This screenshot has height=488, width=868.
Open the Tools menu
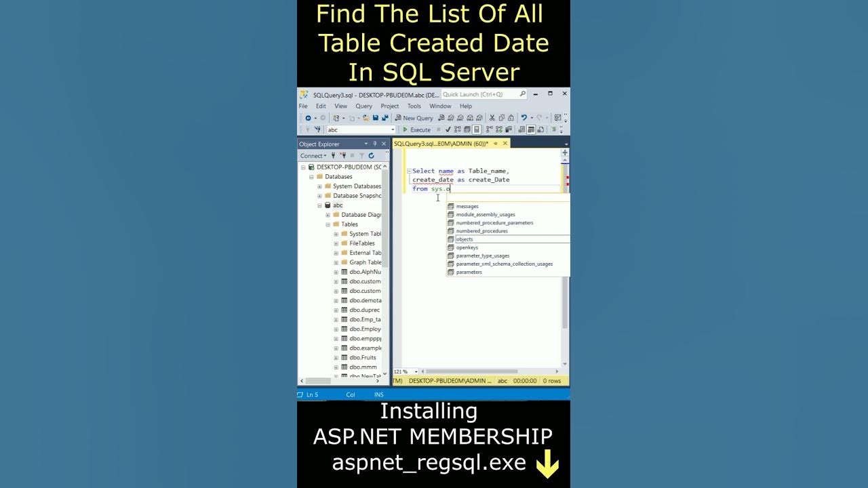(414, 106)
